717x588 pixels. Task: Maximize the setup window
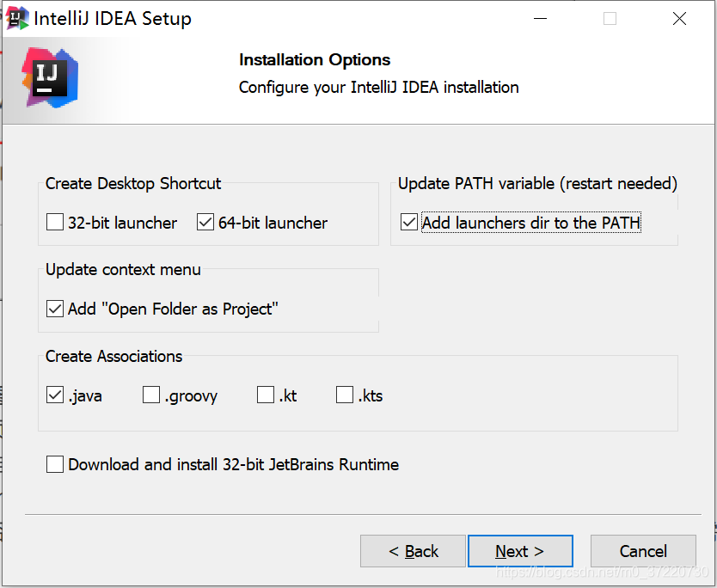coord(610,17)
